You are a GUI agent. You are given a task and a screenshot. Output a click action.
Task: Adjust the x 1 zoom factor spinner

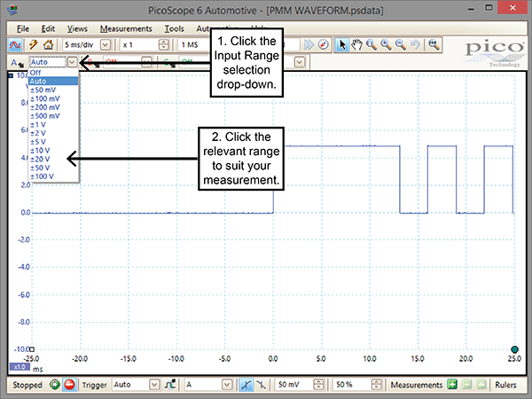tap(163, 45)
